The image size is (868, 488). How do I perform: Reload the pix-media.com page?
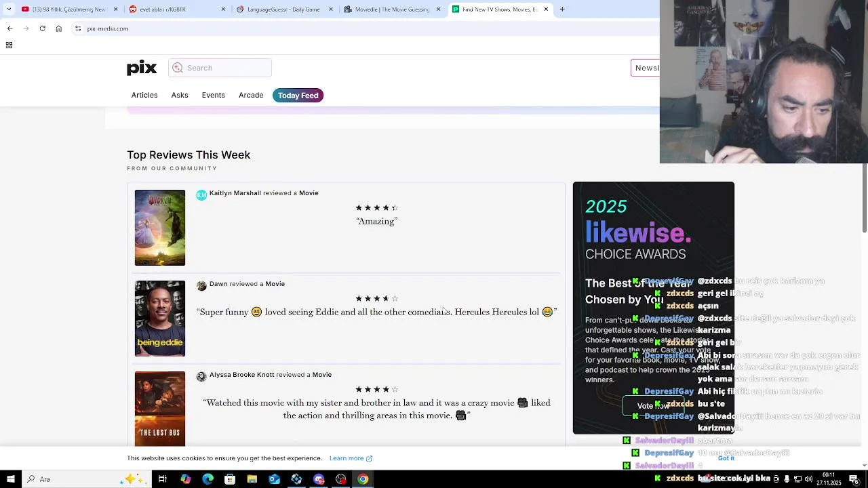(42, 28)
